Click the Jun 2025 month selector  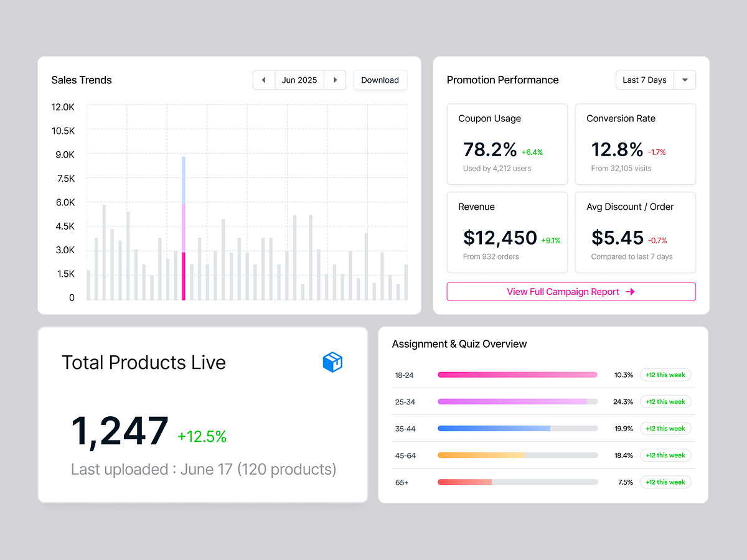(299, 80)
